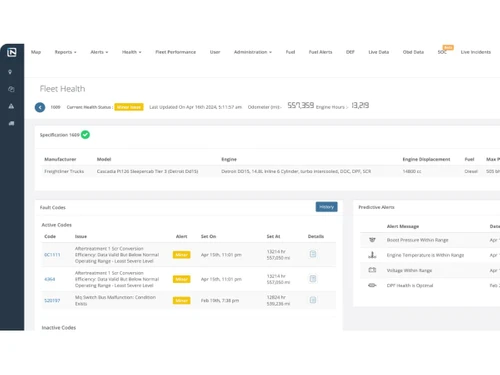Image resolution: width=500 pixels, height=375 pixels.
Task: Open the dashboard gauge sidebar icon
Action: pos(11,89)
